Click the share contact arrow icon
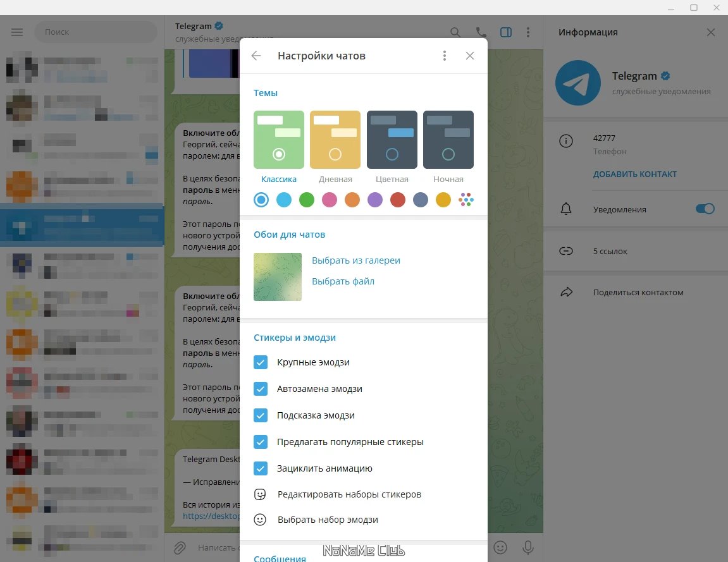Viewport: 728px width, 562px height. tap(565, 292)
